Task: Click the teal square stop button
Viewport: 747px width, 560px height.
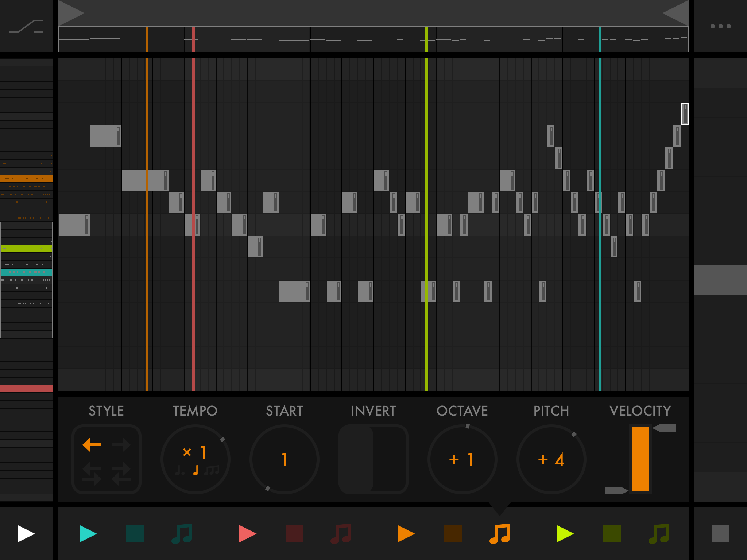Action: (x=135, y=534)
